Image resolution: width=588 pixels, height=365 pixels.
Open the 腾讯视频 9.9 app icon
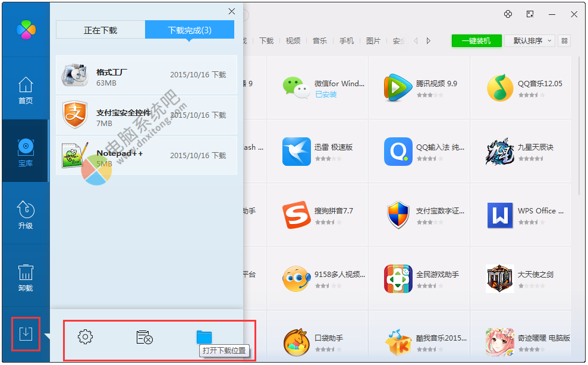pyautogui.click(x=398, y=88)
